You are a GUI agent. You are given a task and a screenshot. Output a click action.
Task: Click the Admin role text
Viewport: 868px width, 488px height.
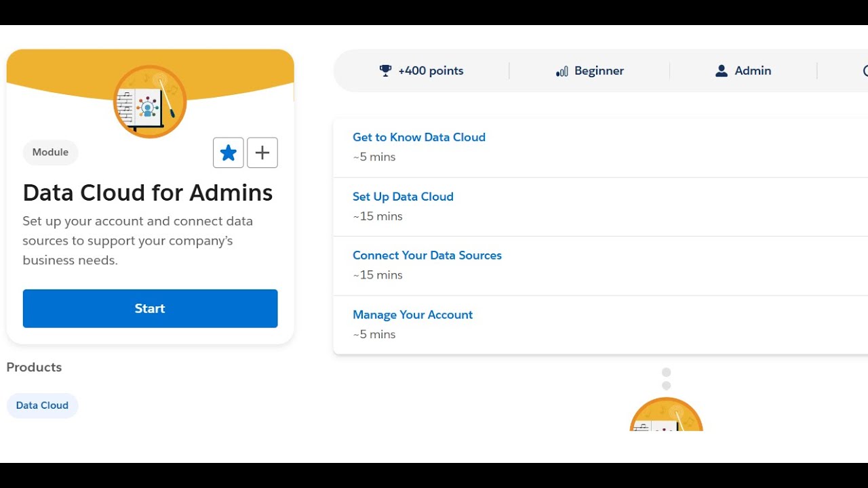coord(753,70)
